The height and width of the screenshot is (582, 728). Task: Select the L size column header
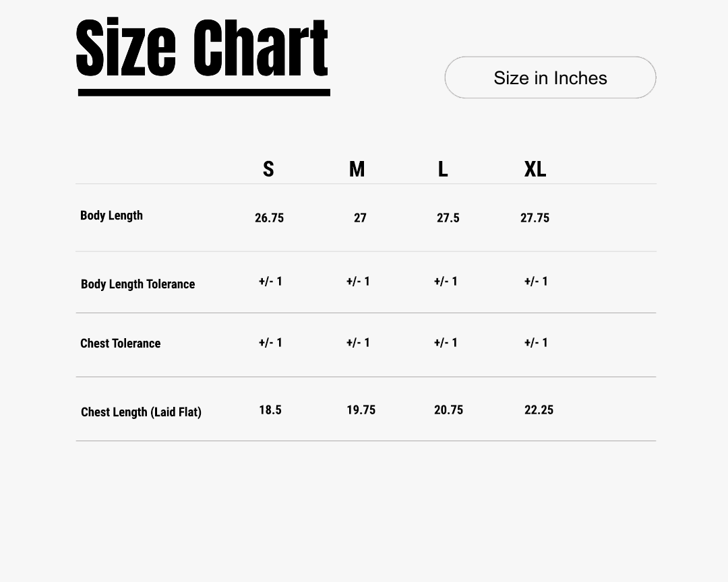[443, 169]
